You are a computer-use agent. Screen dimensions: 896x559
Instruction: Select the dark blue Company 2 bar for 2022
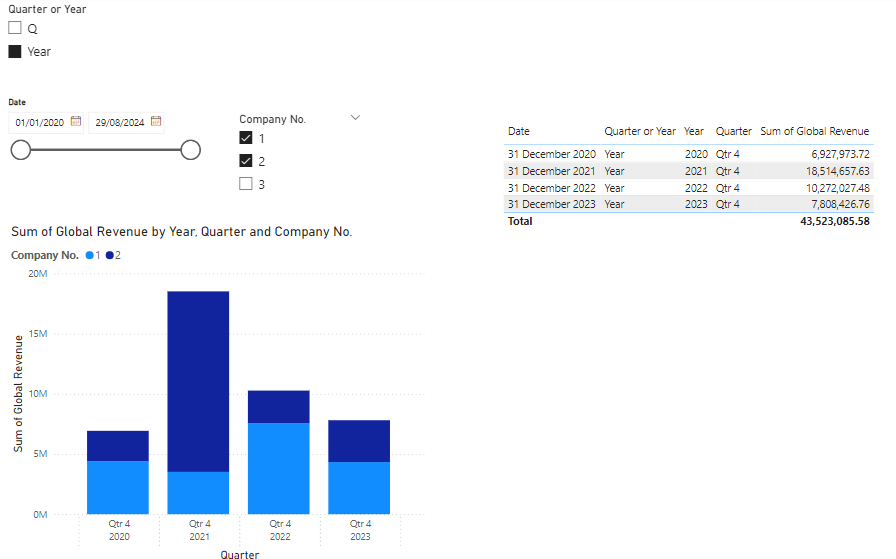tap(279, 407)
